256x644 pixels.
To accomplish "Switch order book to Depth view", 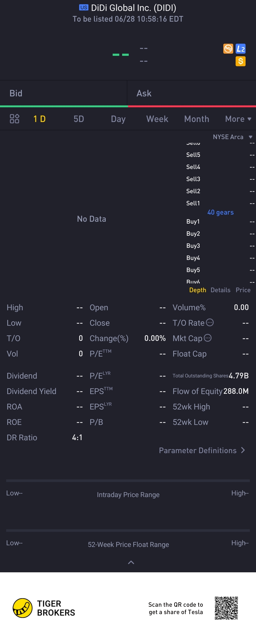I will click(x=197, y=290).
